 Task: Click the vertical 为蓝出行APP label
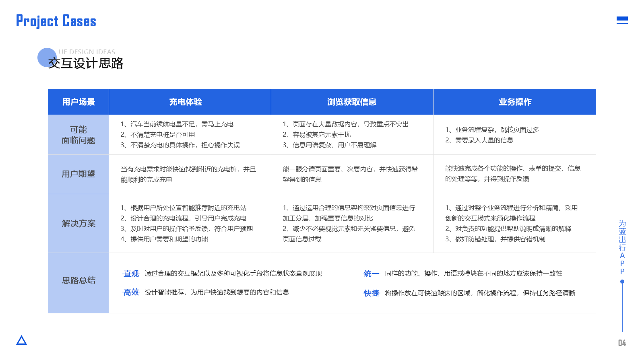[622, 247]
